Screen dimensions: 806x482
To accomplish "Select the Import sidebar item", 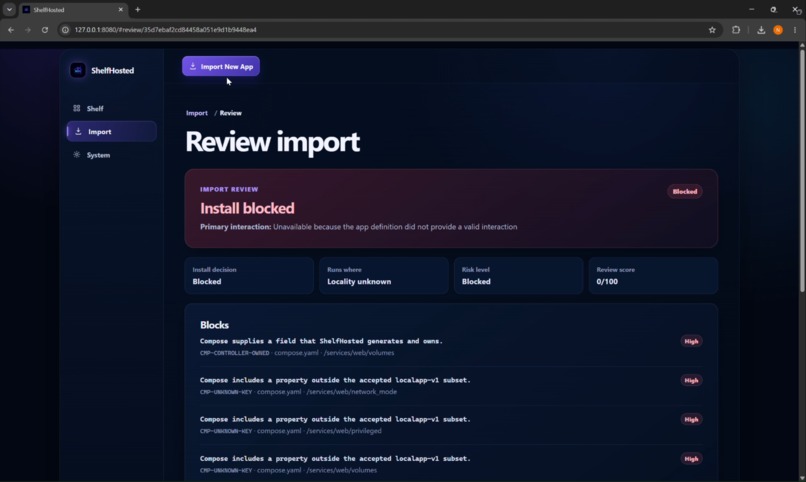I will coord(112,132).
